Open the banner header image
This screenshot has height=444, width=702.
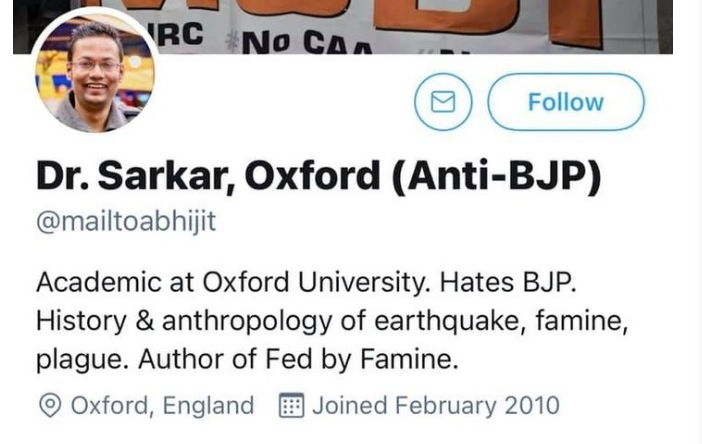pyautogui.click(x=420, y=25)
